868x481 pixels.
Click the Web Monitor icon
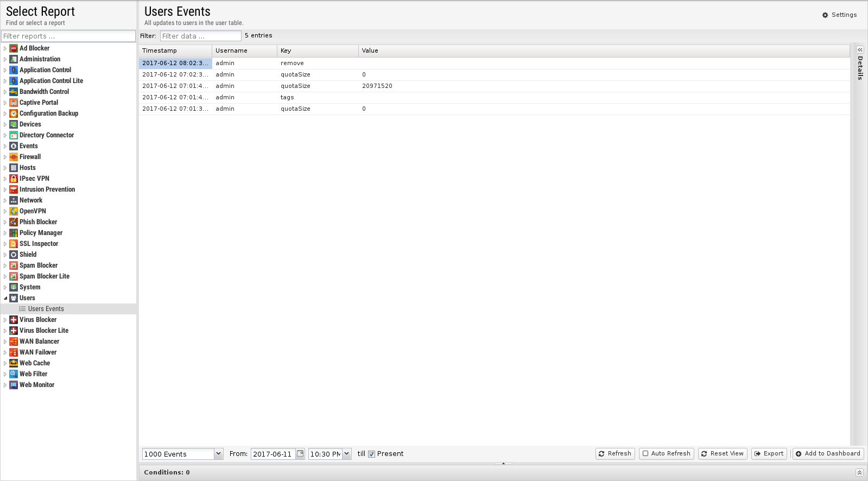[x=14, y=385]
